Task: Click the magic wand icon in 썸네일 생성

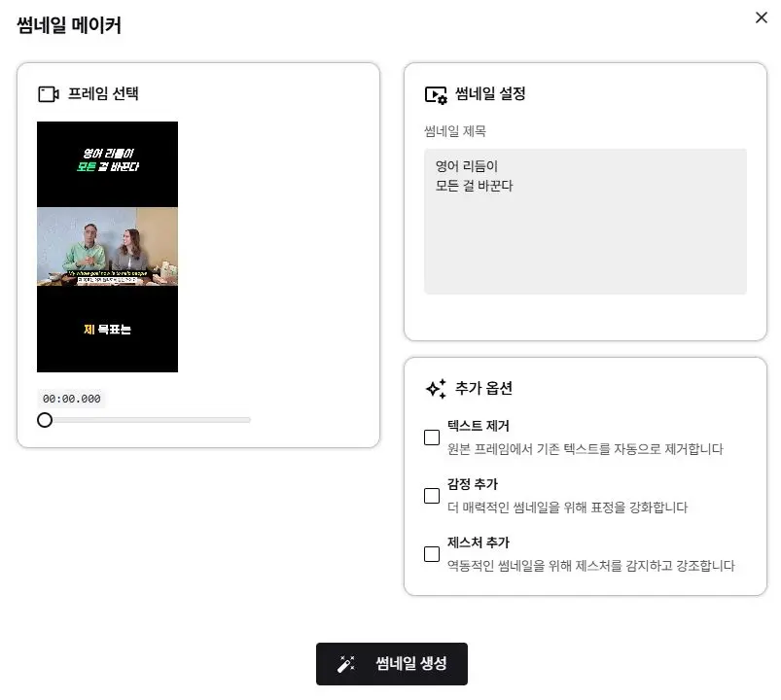Action: click(x=346, y=664)
